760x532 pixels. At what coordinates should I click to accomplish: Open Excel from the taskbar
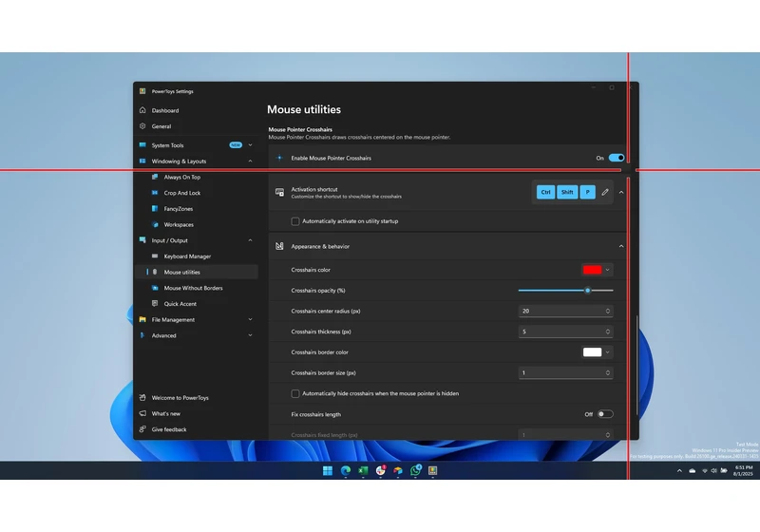(x=363, y=470)
